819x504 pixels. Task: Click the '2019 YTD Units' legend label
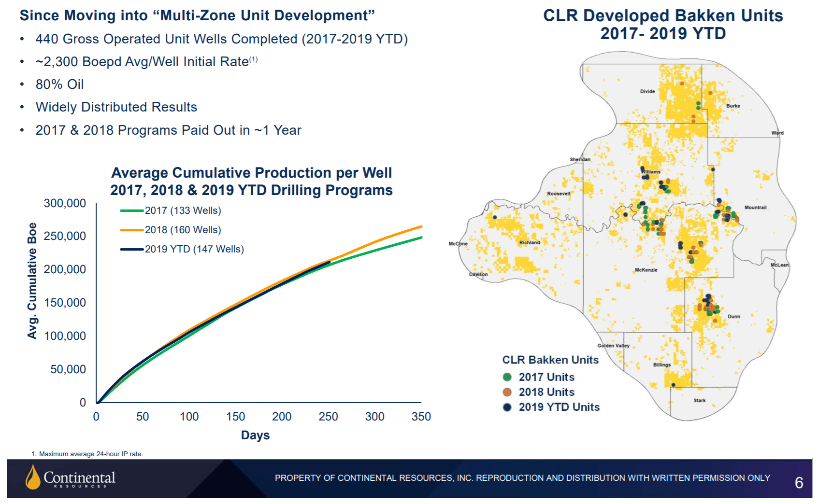click(559, 407)
